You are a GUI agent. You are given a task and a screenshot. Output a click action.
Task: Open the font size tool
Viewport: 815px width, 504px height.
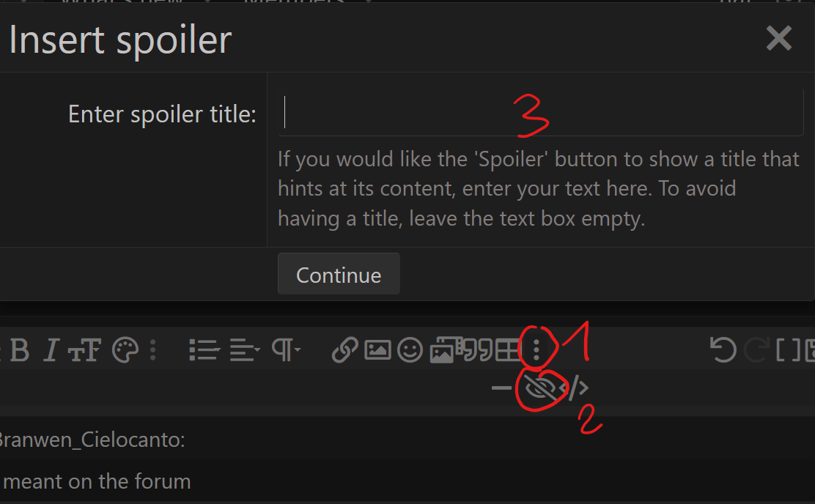pyautogui.click(x=84, y=349)
